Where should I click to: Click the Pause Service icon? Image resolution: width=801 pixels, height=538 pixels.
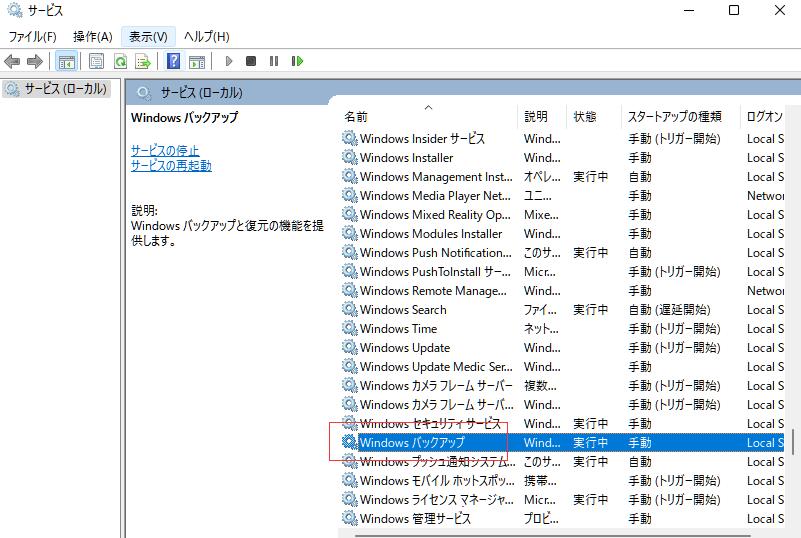click(x=274, y=61)
